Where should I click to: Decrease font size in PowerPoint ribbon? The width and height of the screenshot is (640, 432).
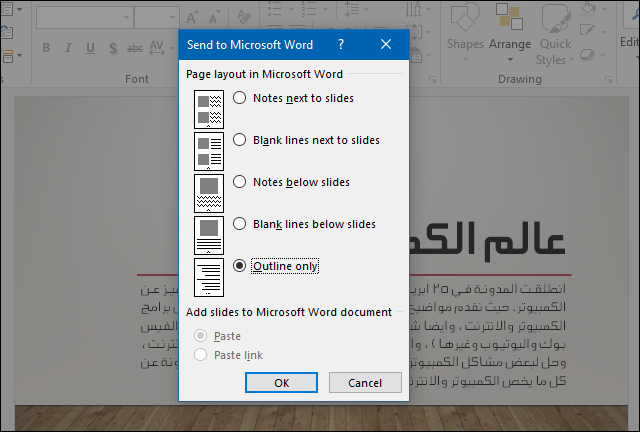213,18
